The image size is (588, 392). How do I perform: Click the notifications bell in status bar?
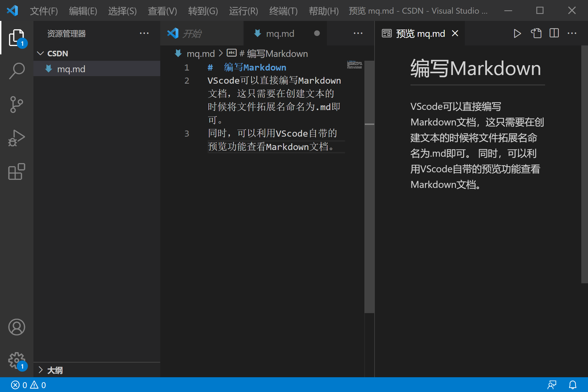[x=573, y=385]
